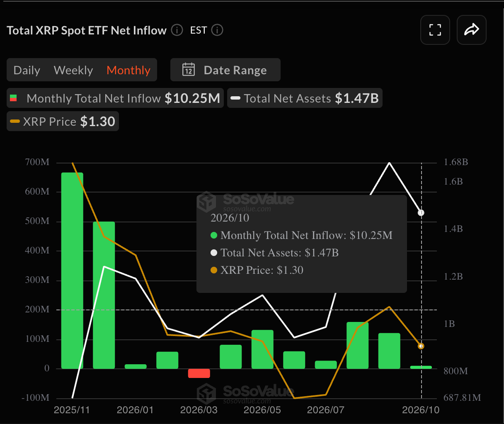Image resolution: width=504 pixels, height=424 pixels.
Task: Click red-green swatch of Net Inflow legend
Action: click(x=13, y=98)
